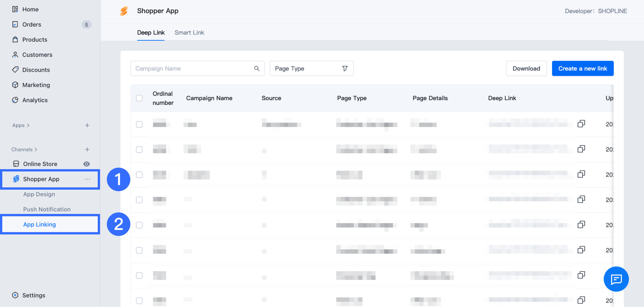Open the Shopper App three-dots menu
Image resolution: width=644 pixels, height=307 pixels.
coord(87,179)
